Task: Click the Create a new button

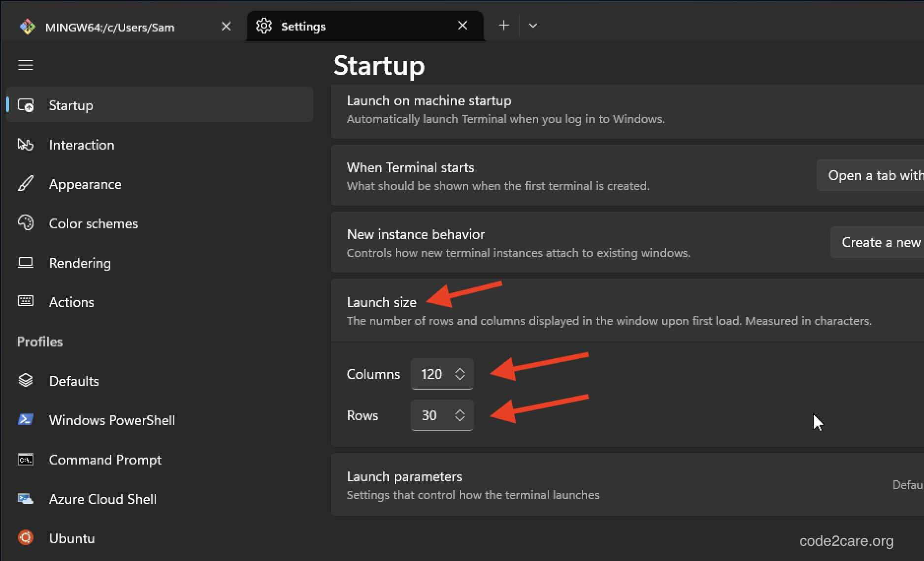Action: coord(881,242)
